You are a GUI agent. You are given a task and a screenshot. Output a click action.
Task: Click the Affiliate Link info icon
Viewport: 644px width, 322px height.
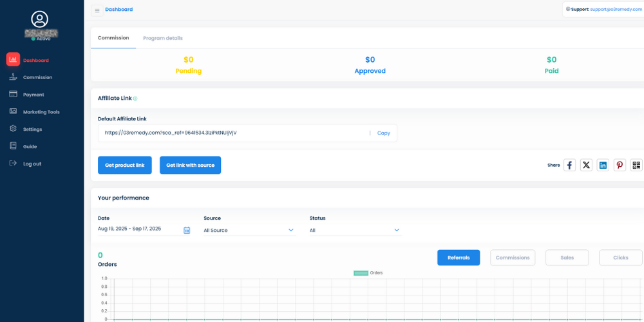pos(135,99)
